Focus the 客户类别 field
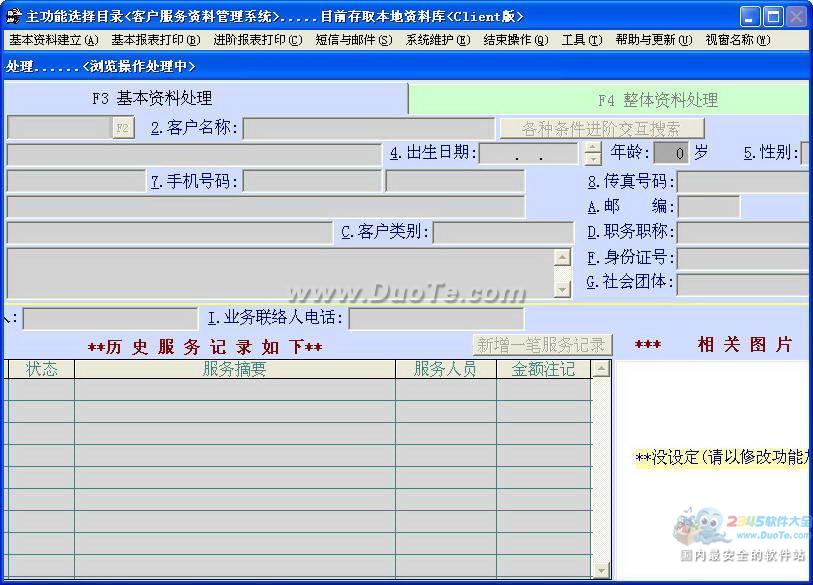Viewport: 813px width, 585px height. pos(503,232)
